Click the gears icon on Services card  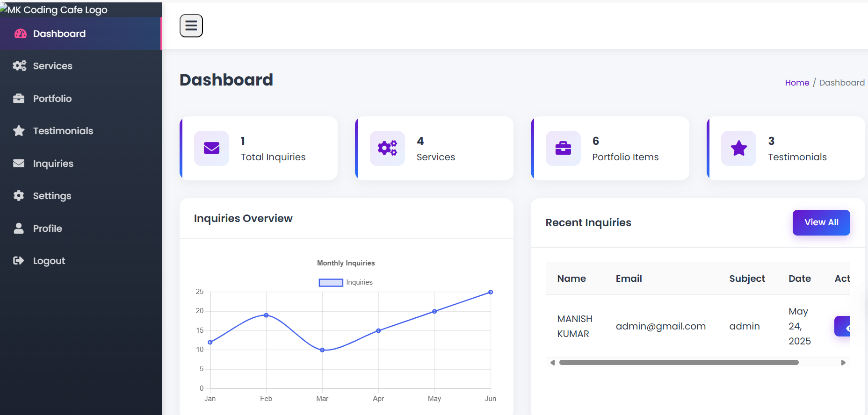tap(387, 148)
